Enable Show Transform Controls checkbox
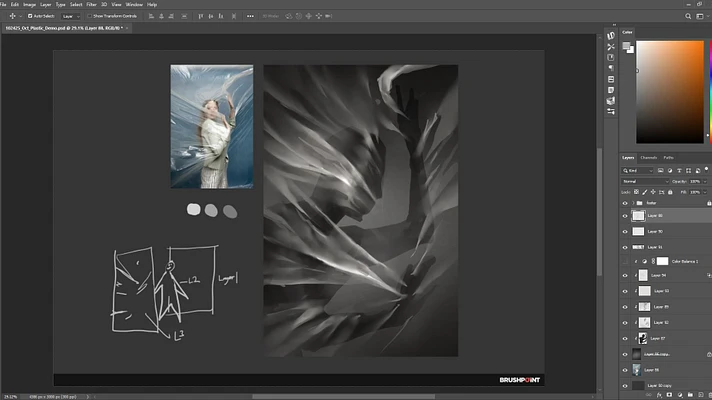Screen dimensions: 712x400 (89, 16)
